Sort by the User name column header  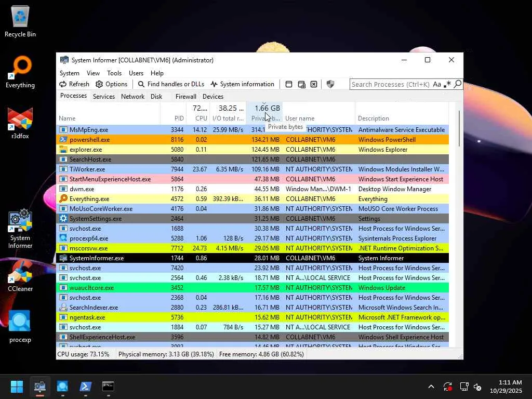(x=319, y=113)
